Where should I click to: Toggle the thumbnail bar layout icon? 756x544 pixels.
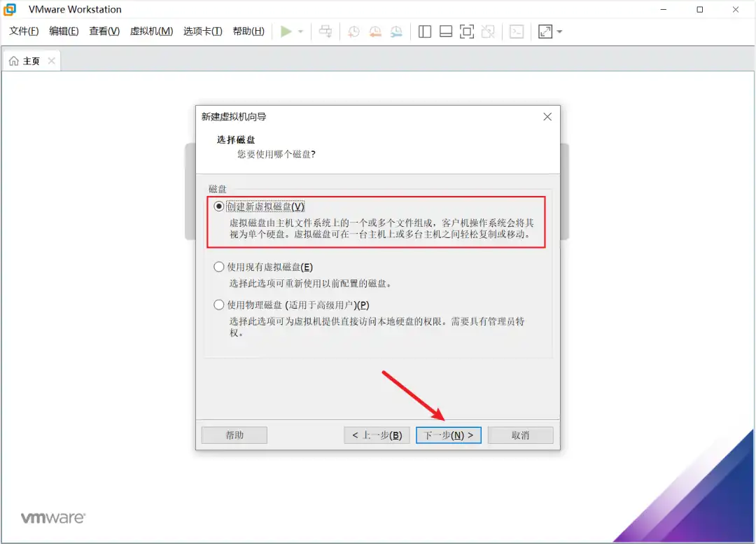coord(446,32)
